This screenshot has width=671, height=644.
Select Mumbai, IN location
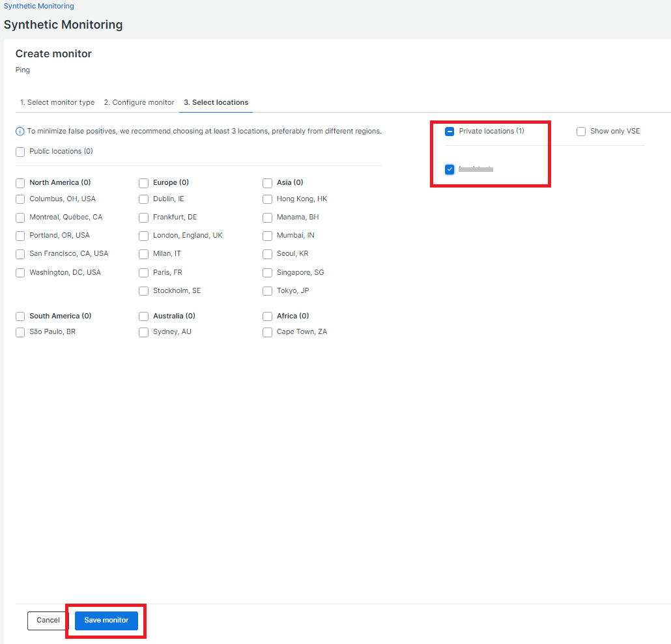tap(267, 236)
